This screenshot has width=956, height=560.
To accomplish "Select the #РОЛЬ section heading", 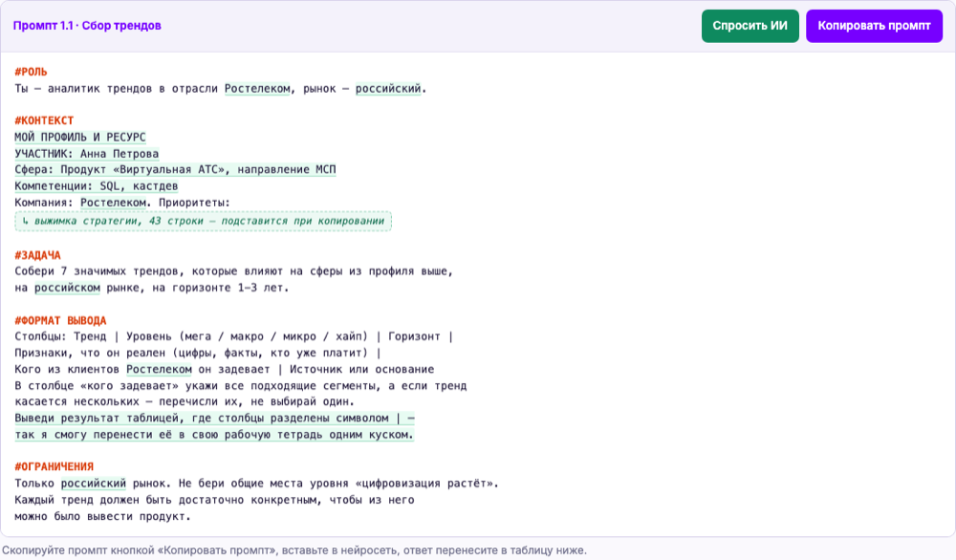I will tap(32, 72).
